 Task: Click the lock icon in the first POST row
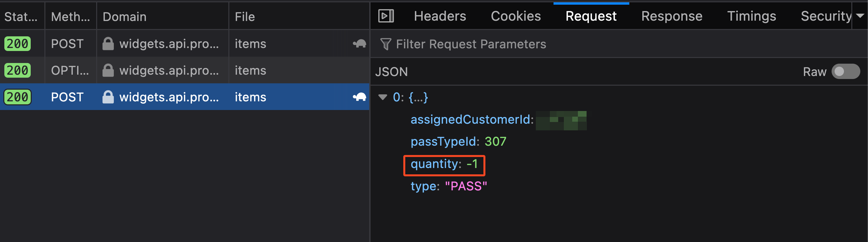tap(108, 44)
